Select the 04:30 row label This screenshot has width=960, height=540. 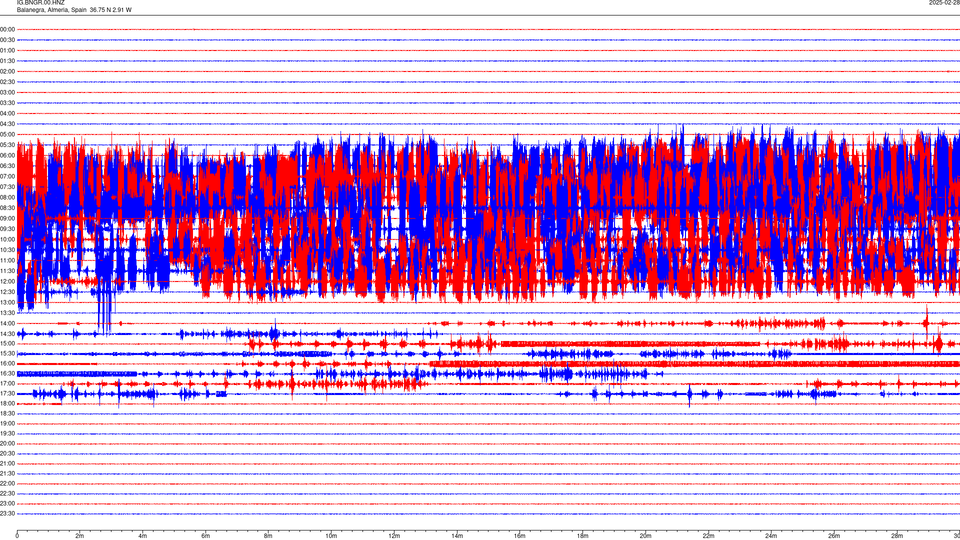click(x=7, y=124)
